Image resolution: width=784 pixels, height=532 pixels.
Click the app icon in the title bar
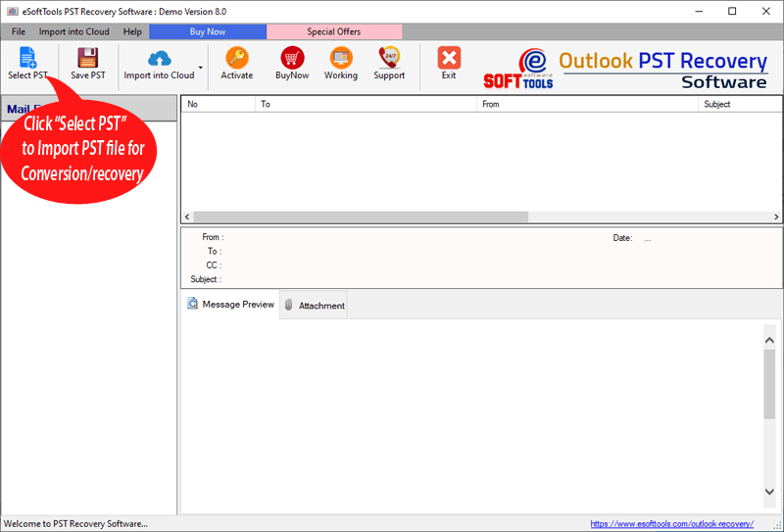tap(12, 11)
